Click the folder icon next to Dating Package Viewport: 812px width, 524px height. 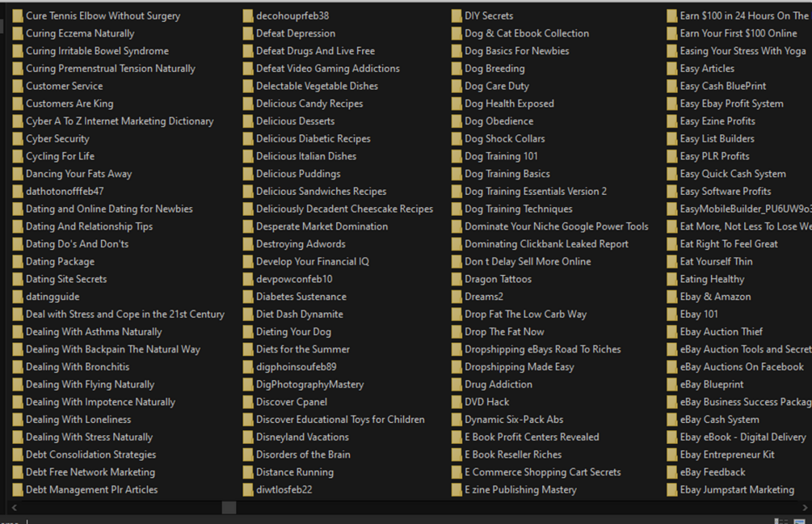coord(18,262)
